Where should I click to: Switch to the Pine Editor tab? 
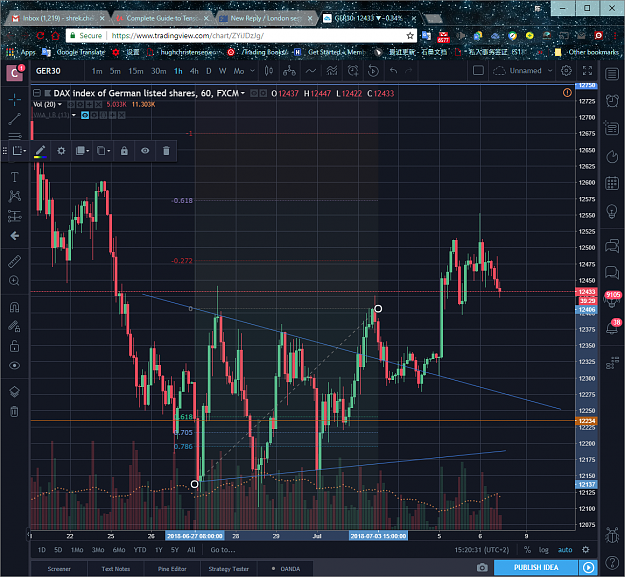click(x=172, y=569)
